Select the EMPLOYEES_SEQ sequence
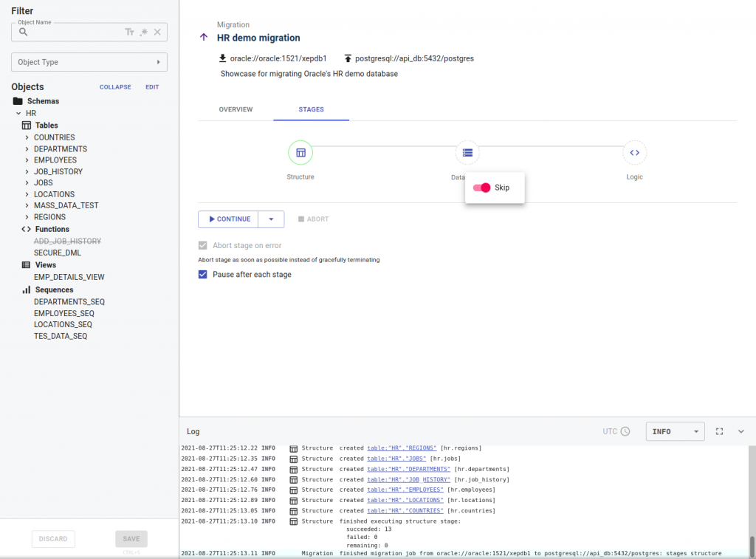Viewport: 756px width, 559px height. (64, 314)
